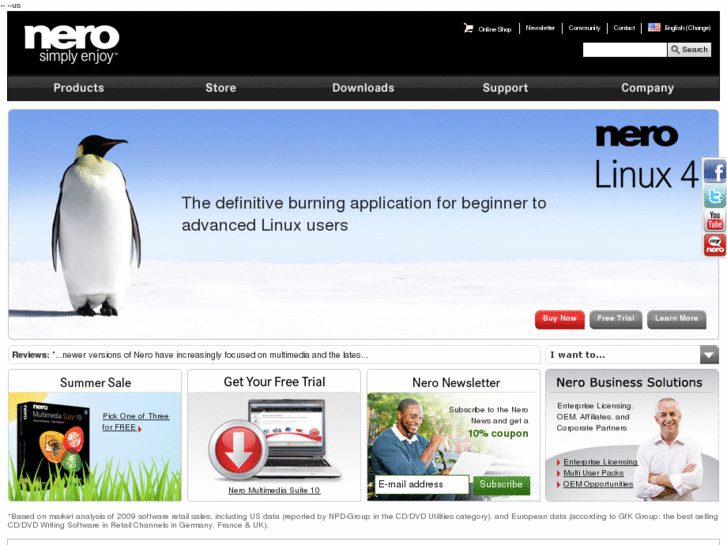Open the Support menu
727x545 pixels.
click(x=505, y=88)
